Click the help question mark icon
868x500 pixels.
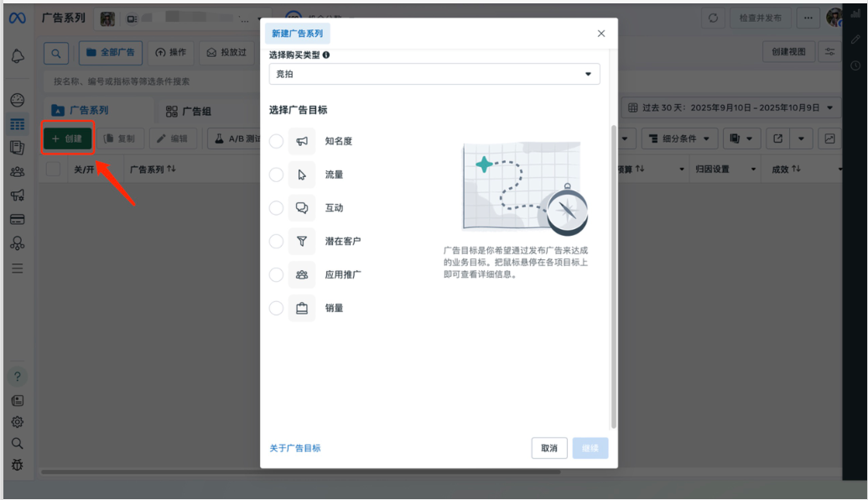(18, 376)
